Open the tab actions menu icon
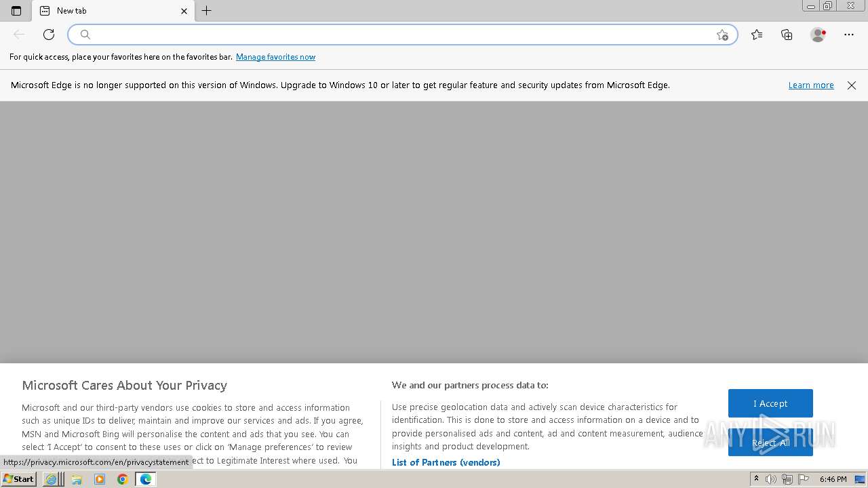868x488 pixels. click(x=16, y=11)
